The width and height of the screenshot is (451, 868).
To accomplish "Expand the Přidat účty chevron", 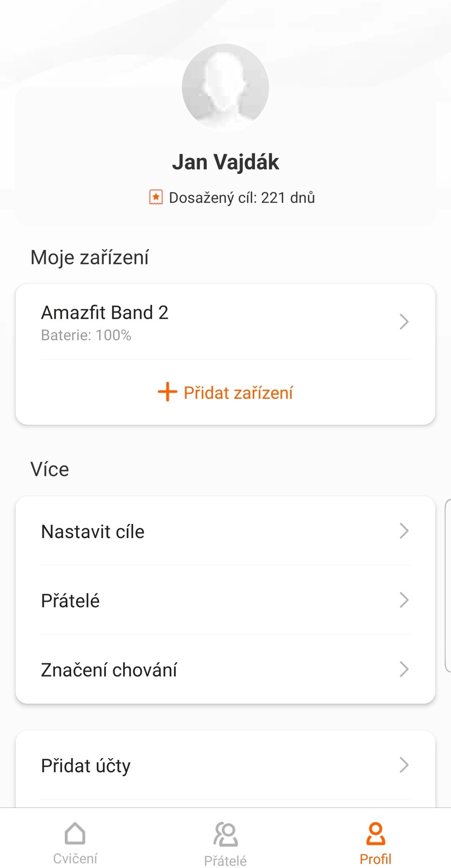I will (x=404, y=765).
